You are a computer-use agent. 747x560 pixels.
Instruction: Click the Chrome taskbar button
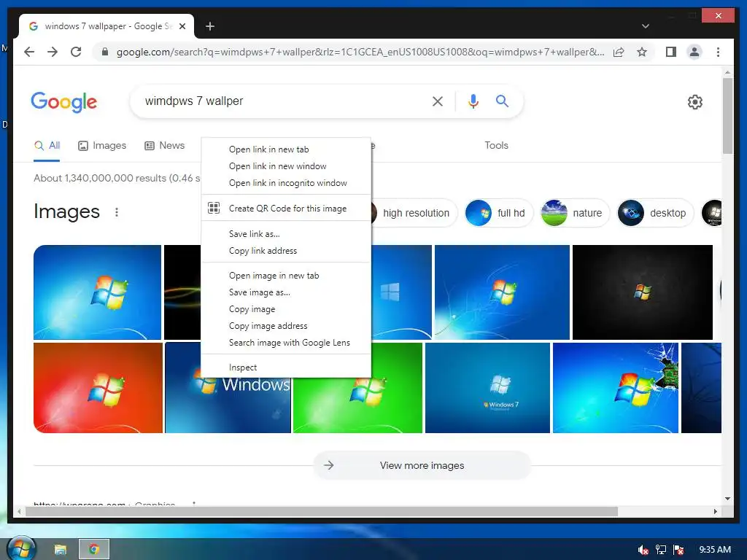coord(94,550)
